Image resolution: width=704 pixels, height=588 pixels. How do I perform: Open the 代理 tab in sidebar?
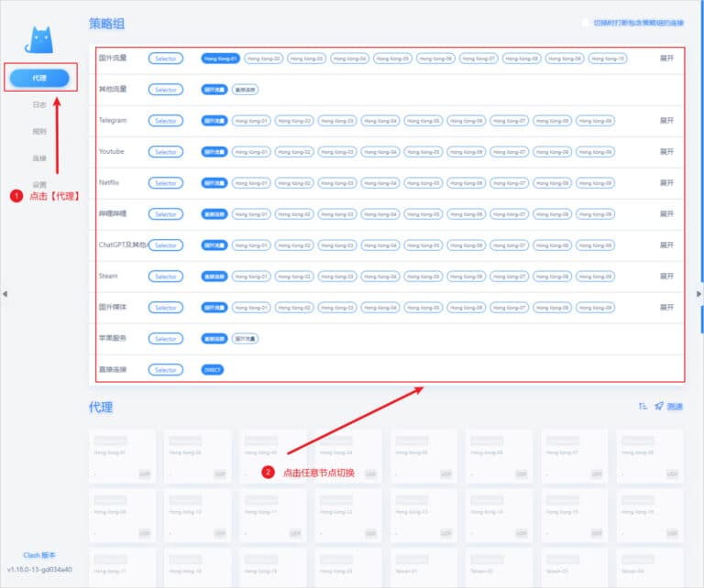pos(39,78)
